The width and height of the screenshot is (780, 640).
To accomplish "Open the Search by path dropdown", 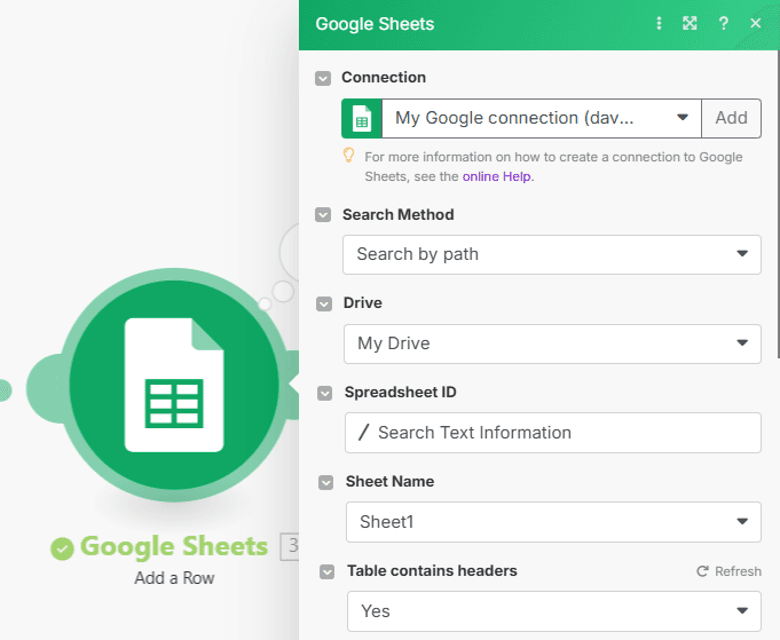I will pos(552,254).
